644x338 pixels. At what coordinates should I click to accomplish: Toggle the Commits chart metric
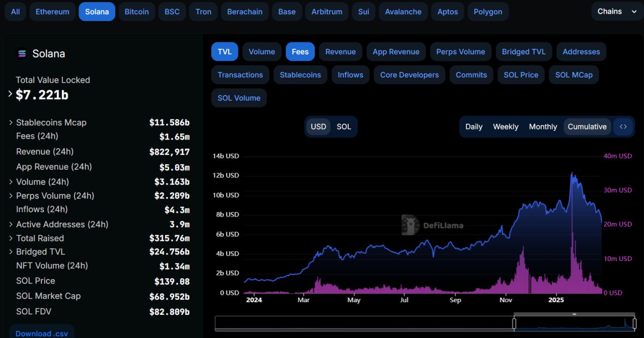[x=471, y=75]
